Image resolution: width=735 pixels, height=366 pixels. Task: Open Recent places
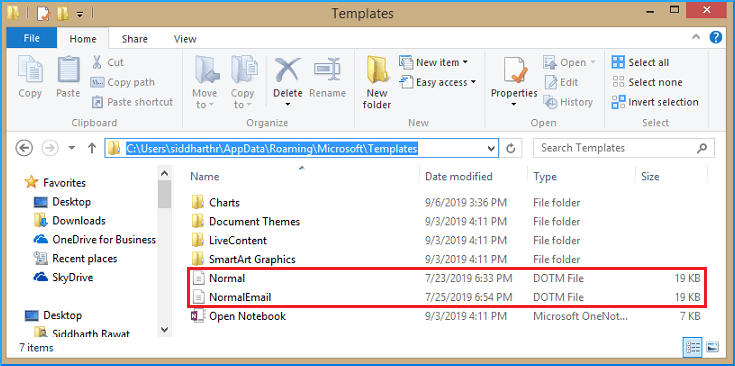pyautogui.click(x=75, y=258)
